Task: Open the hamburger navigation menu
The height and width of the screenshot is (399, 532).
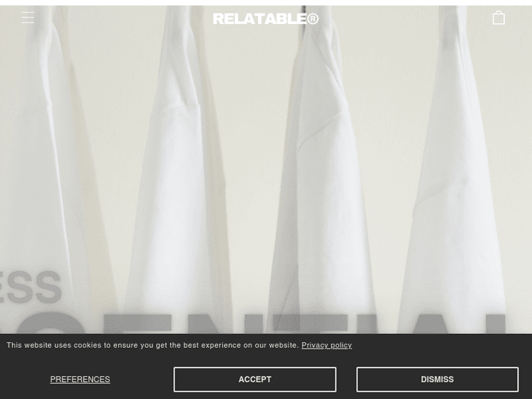Action: (28, 17)
